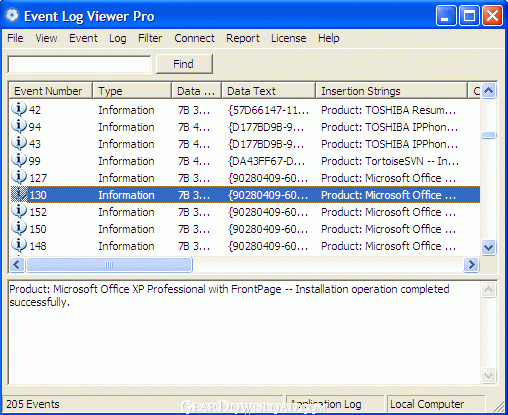Select event number 148 row

(x=245, y=246)
